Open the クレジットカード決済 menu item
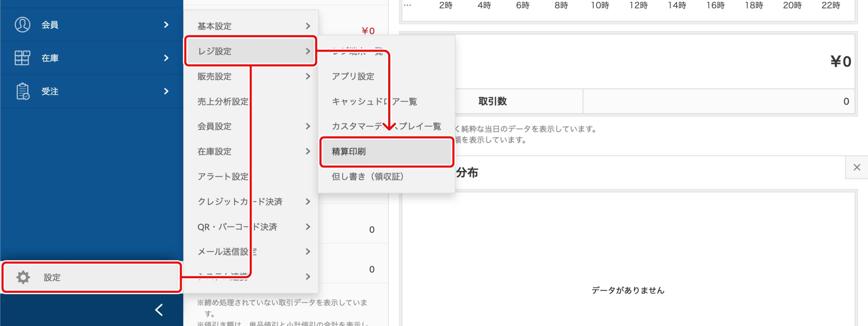Viewport: 868px width, 326px height. click(251, 202)
